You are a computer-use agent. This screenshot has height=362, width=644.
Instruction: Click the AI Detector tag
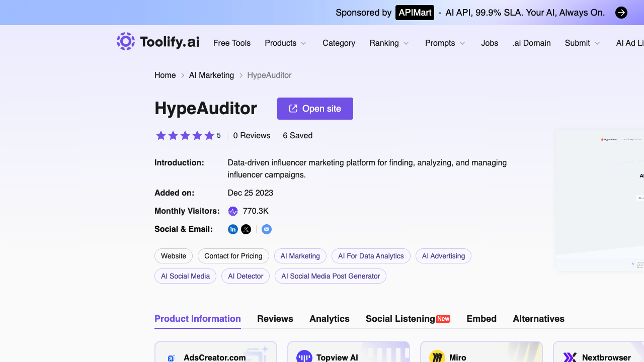pyautogui.click(x=246, y=276)
